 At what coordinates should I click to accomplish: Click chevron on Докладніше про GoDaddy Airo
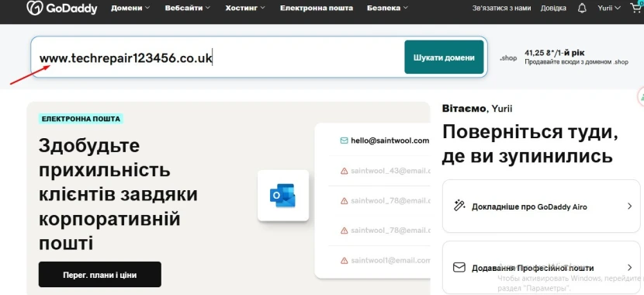coord(629,206)
